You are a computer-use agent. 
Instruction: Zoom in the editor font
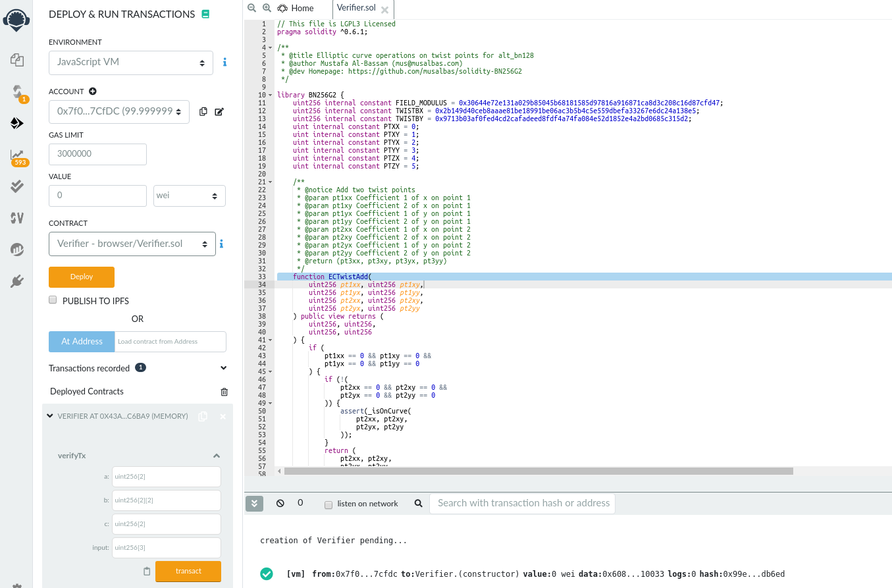267,8
